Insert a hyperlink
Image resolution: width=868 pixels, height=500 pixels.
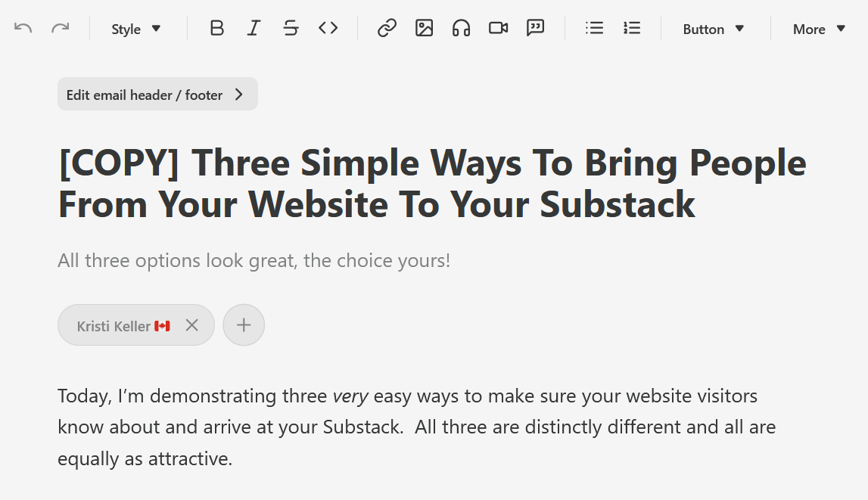[387, 28]
